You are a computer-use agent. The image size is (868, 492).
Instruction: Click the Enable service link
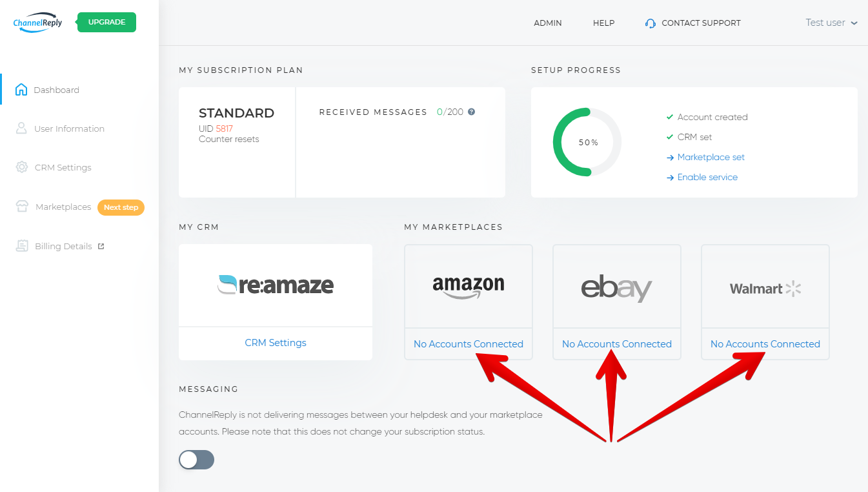point(707,178)
